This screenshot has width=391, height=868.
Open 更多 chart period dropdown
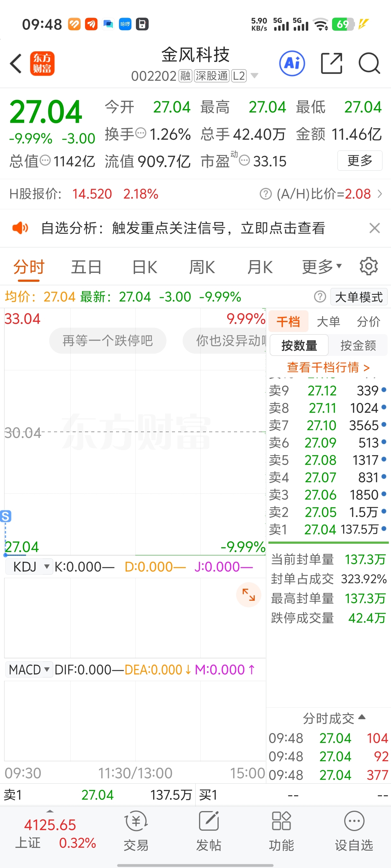(x=322, y=267)
